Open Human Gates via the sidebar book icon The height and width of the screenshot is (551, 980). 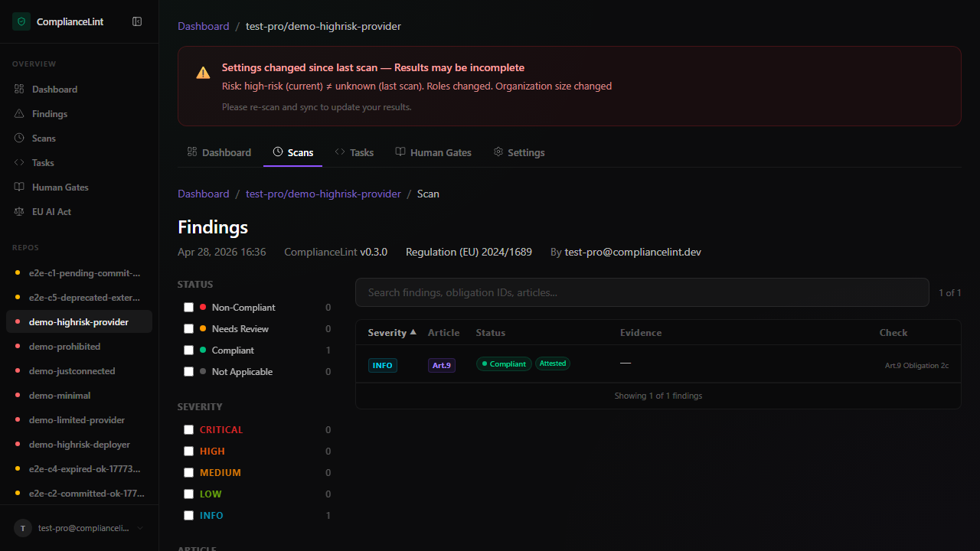click(20, 187)
